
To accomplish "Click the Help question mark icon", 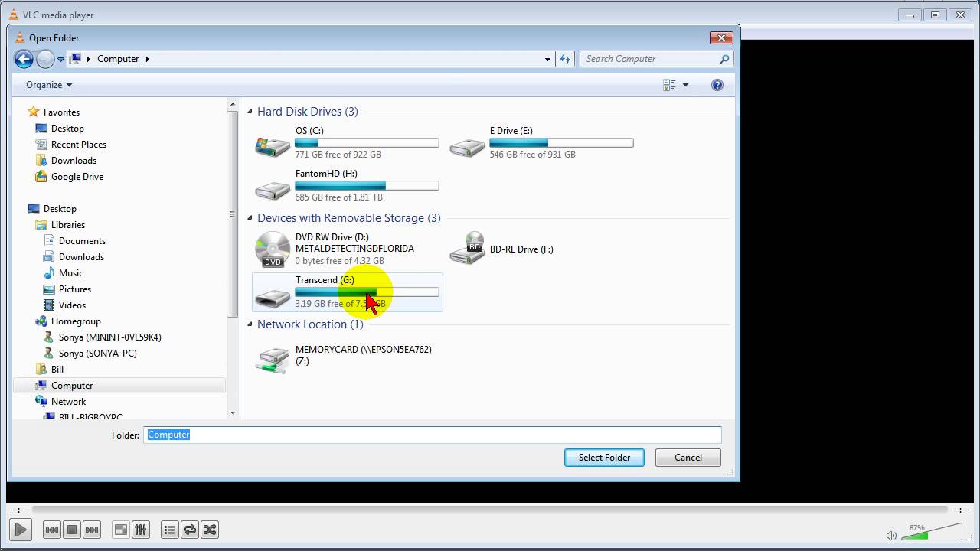I will [717, 84].
